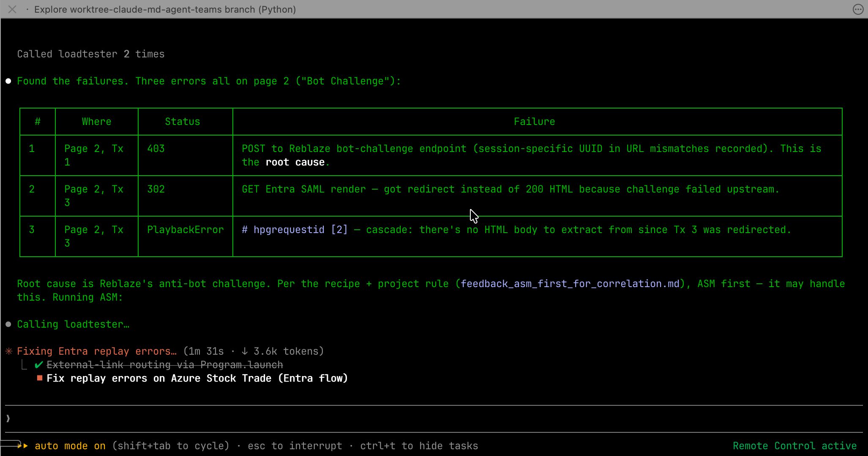
Task: Click the prompt input line
Action: 434,419
